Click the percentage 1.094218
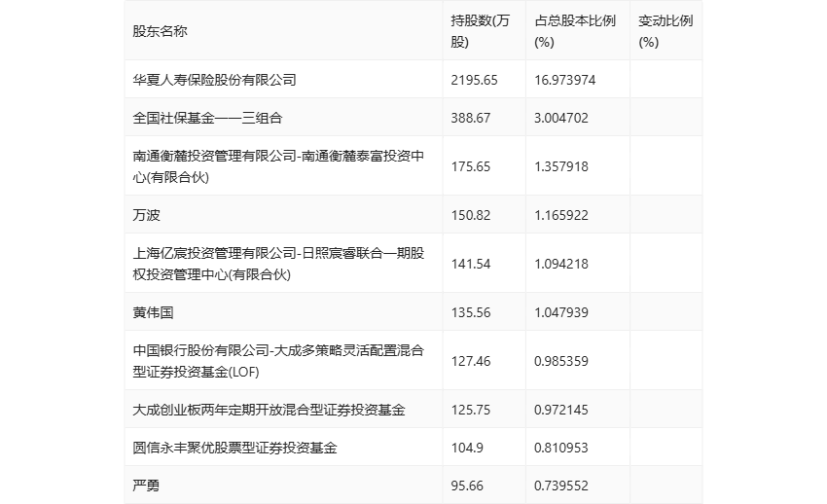Image resolution: width=827 pixels, height=504 pixels. click(x=561, y=264)
